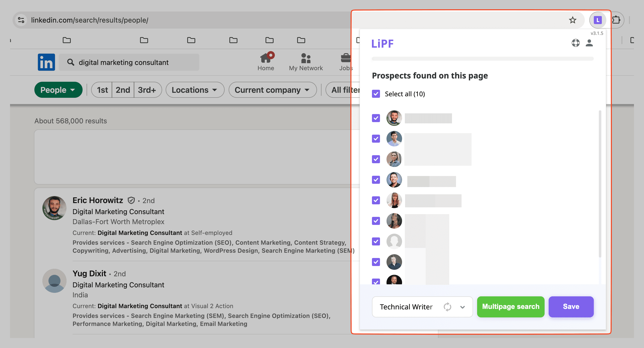
Task: Toggle checkbox for the no-photo prospect
Action: (x=376, y=241)
